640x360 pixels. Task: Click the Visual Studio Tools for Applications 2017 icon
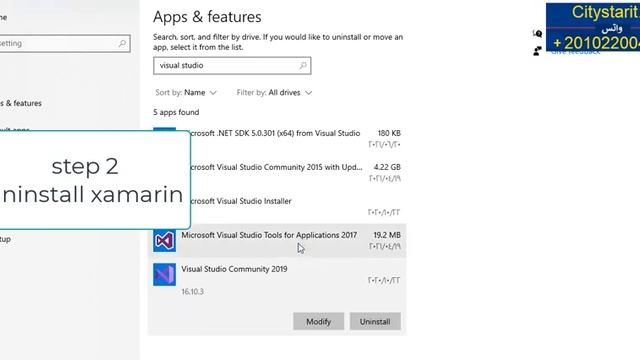tap(164, 240)
